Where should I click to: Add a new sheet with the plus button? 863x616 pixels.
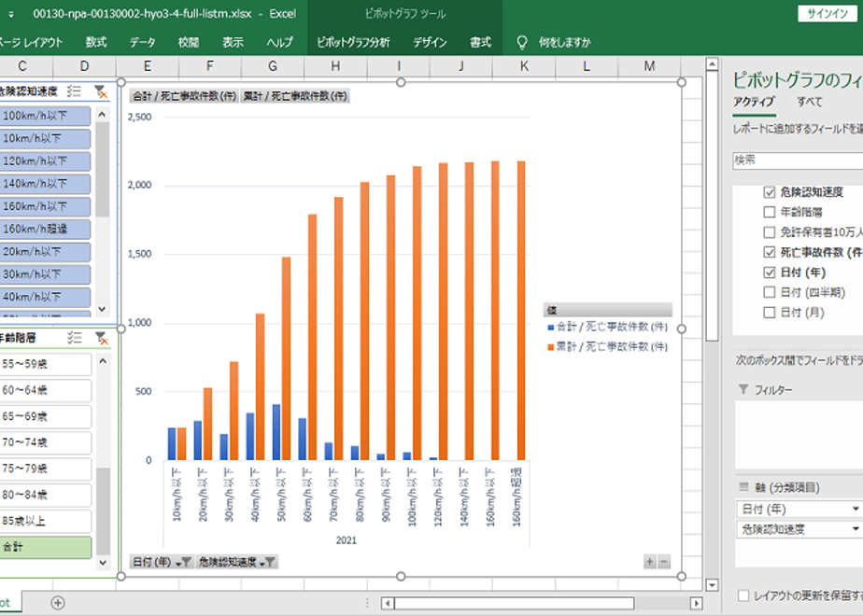point(58,603)
